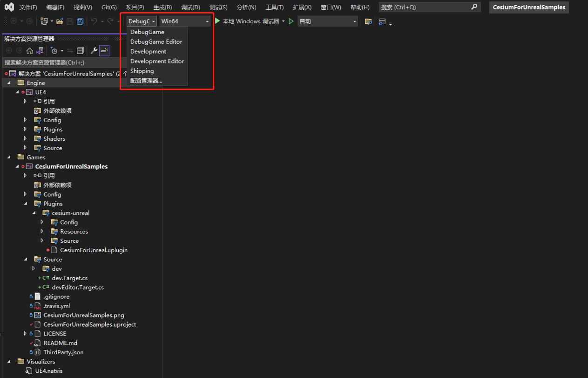Screen dimensions: 588x378
Task: Select the UE4.natvis file
Action: coord(49,371)
